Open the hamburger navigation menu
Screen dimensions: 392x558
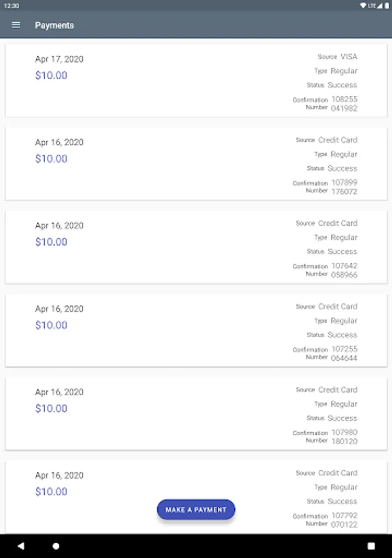click(16, 25)
